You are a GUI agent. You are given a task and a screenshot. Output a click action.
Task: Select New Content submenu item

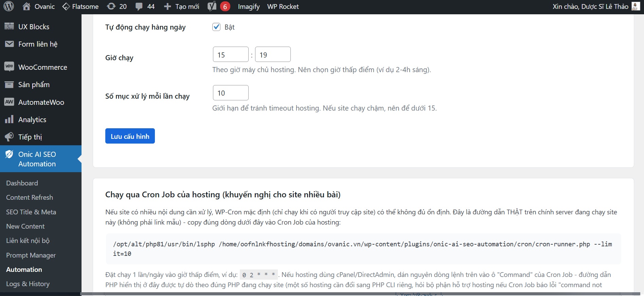coord(25,226)
